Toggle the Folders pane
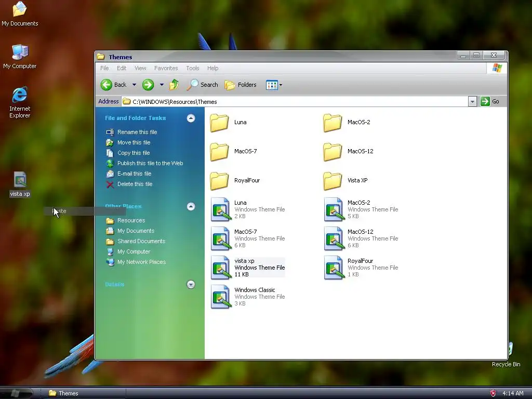 coord(241,85)
